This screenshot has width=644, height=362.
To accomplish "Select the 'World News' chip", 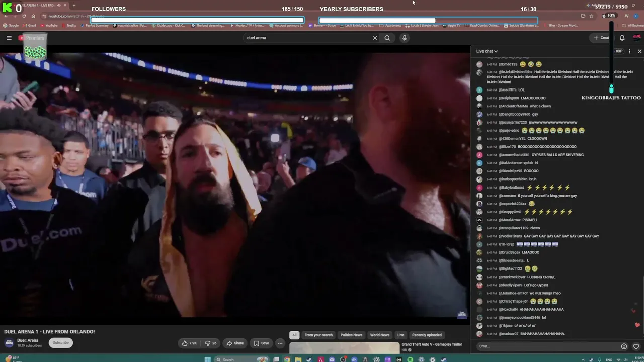I will pyautogui.click(x=380, y=335).
